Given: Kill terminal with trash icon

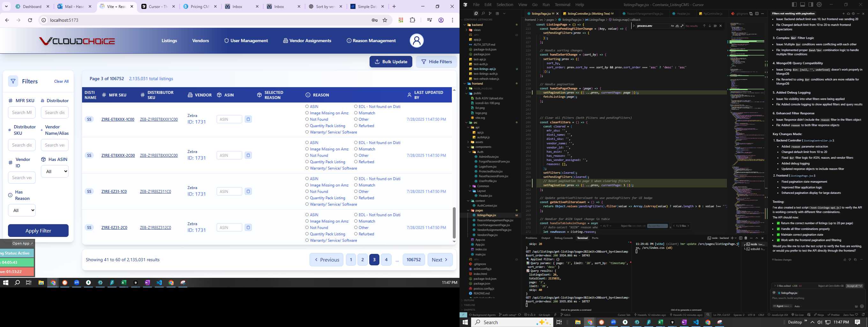Looking at the screenshot, I should coord(745,238).
